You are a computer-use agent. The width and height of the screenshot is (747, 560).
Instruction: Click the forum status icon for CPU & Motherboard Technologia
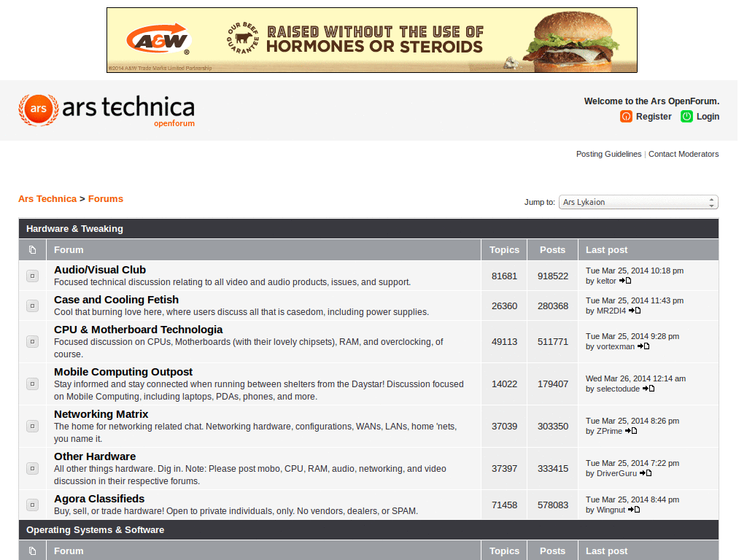(x=32, y=341)
